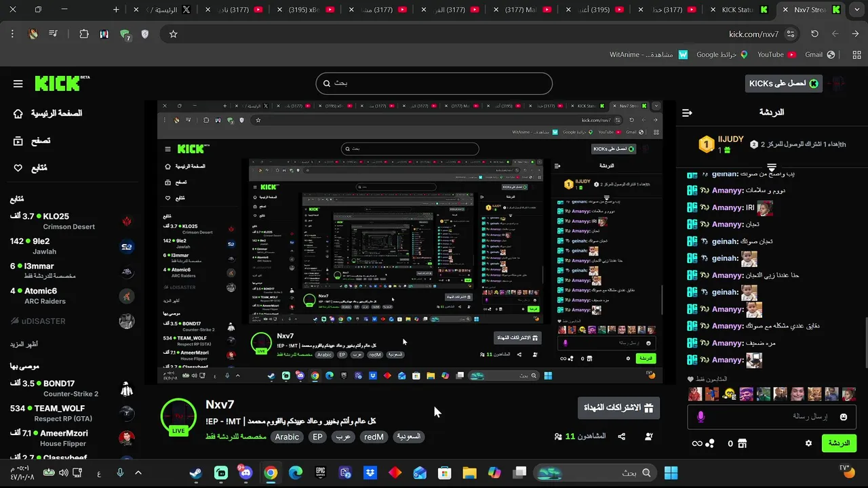This screenshot has width=868, height=488.
Task: Open TEAM_WOLF recommended channel
Action: click(x=72, y=413)
